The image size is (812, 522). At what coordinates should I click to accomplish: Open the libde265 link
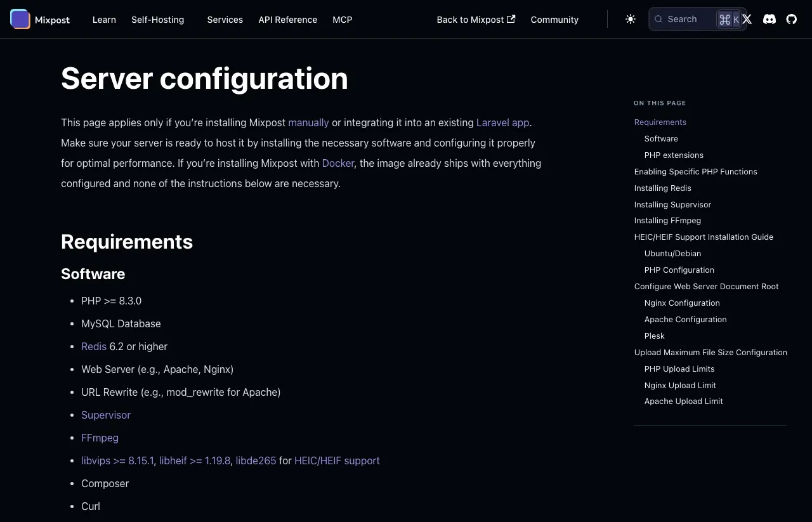pos(256,460)
